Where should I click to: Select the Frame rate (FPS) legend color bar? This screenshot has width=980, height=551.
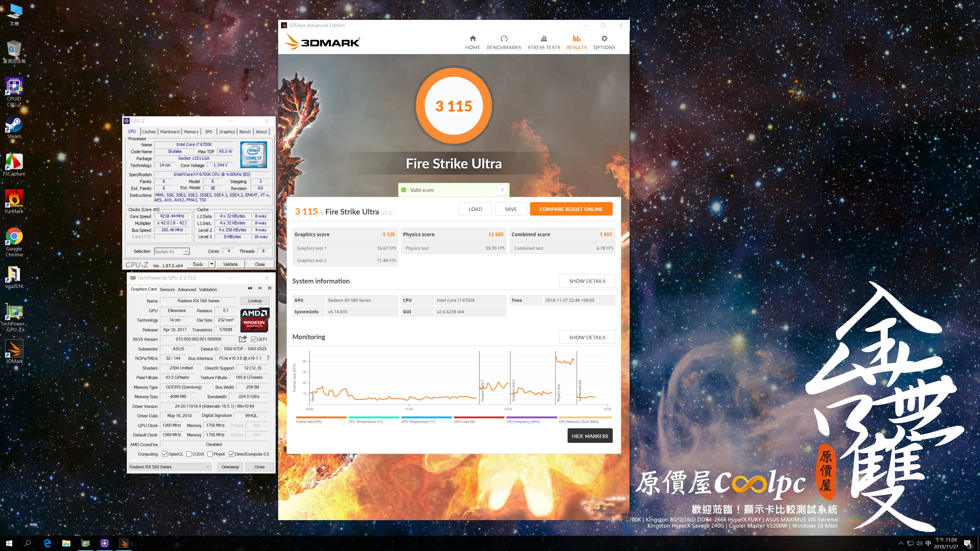point(321,417)
